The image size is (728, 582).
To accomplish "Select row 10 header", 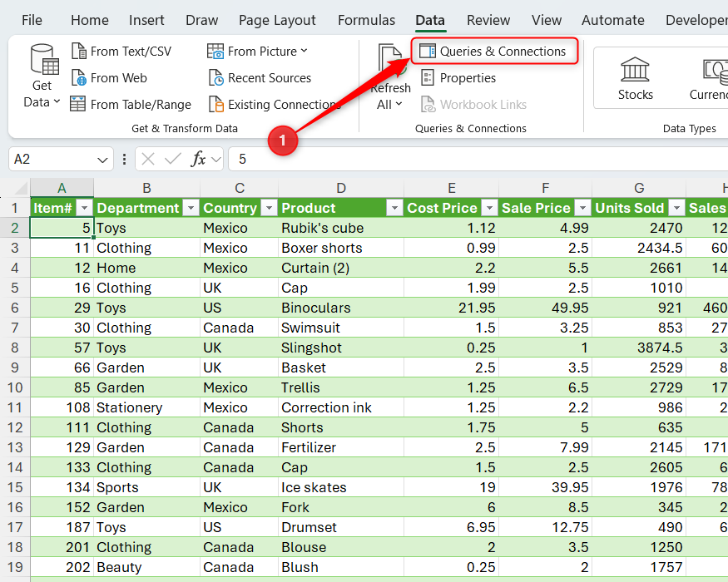I will click(15, 387).
